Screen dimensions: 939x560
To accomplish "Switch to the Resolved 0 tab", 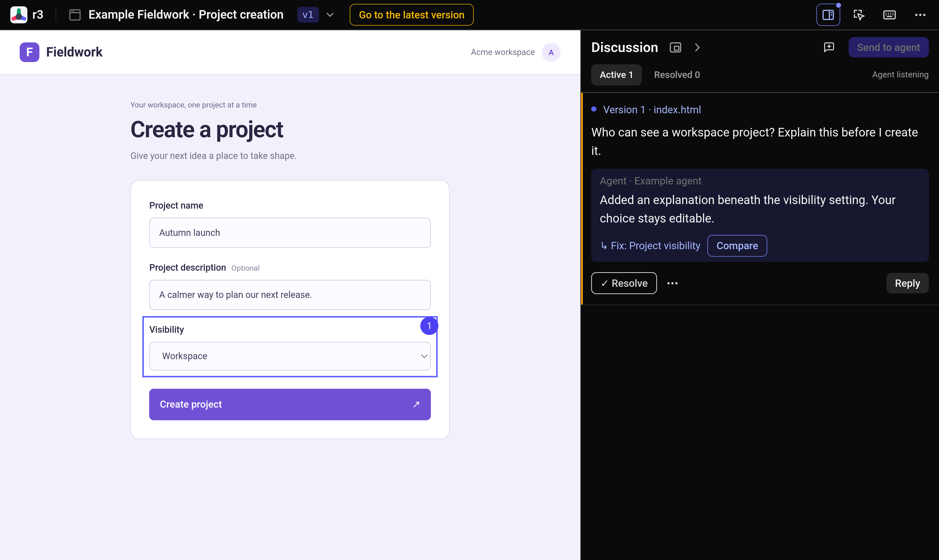I will point(676,75).
